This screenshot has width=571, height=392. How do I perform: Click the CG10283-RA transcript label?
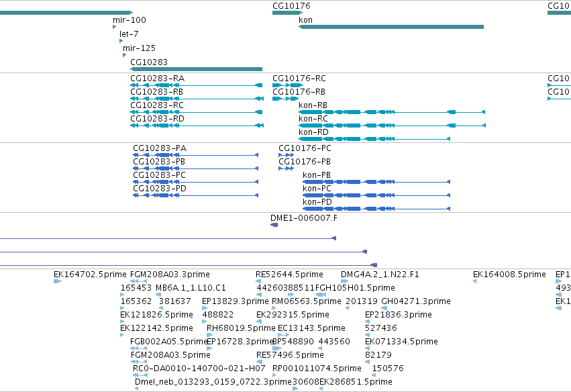pyautogui.click(x=157, y=79)
